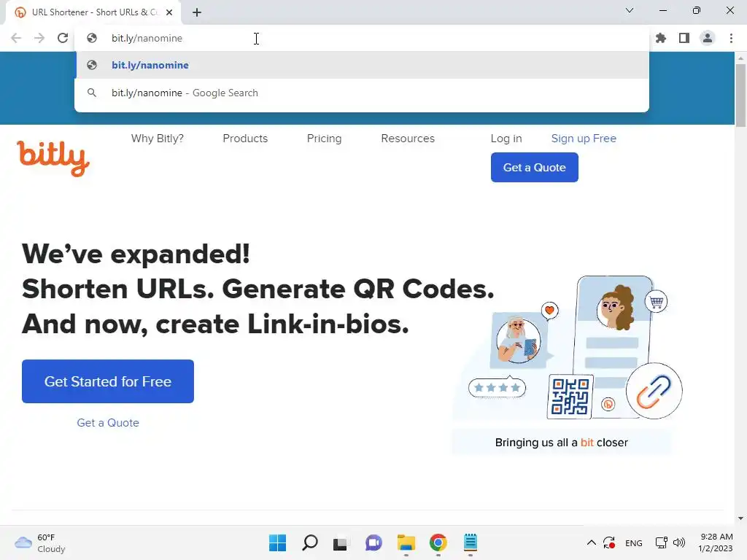The height and width of the screenshot is (560, 747).
Task: Click the page vertical scrollbar thumb
Action: tap(740, 96)
